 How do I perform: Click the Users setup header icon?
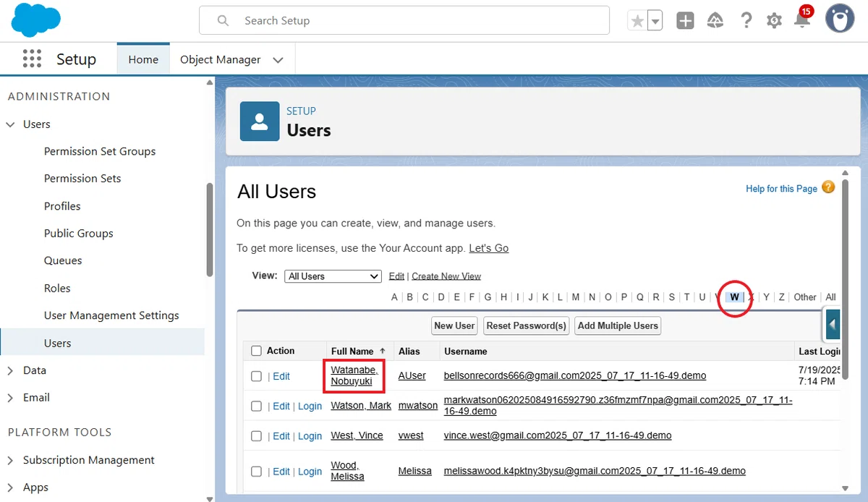(259, 121)
